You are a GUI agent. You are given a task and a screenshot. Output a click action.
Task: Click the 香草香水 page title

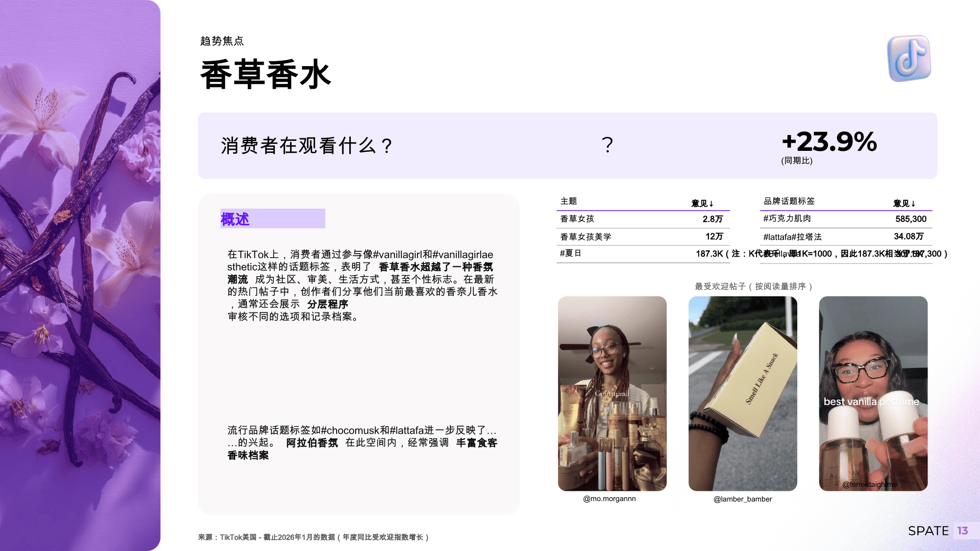(x=265, y=74)
